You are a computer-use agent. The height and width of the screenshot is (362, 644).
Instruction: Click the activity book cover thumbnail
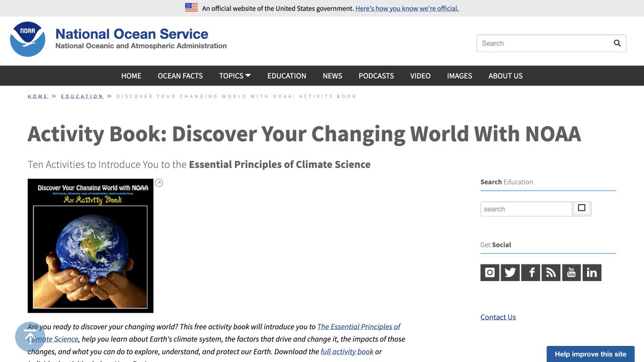pyautogui.click(x=91, y=246)
